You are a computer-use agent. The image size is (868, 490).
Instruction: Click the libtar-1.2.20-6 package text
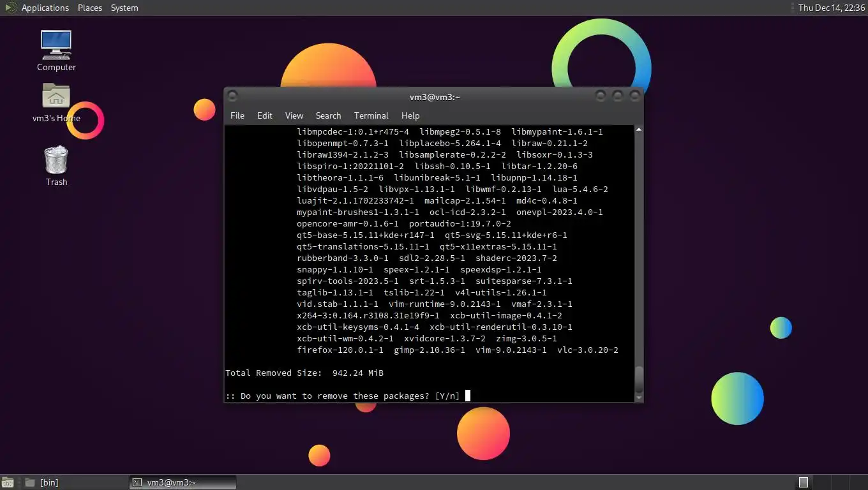(x=539, y=167)
